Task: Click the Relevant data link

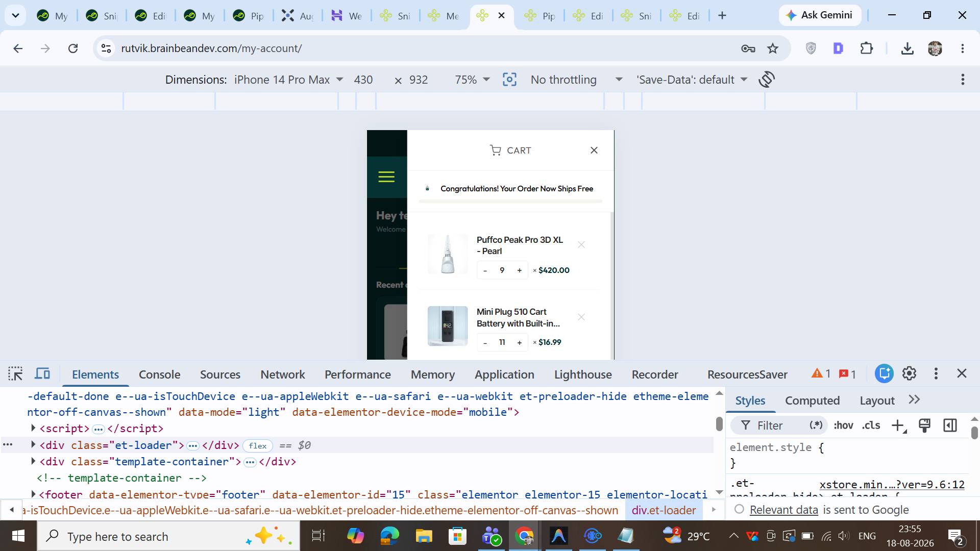Action: (x=783, y=510)
